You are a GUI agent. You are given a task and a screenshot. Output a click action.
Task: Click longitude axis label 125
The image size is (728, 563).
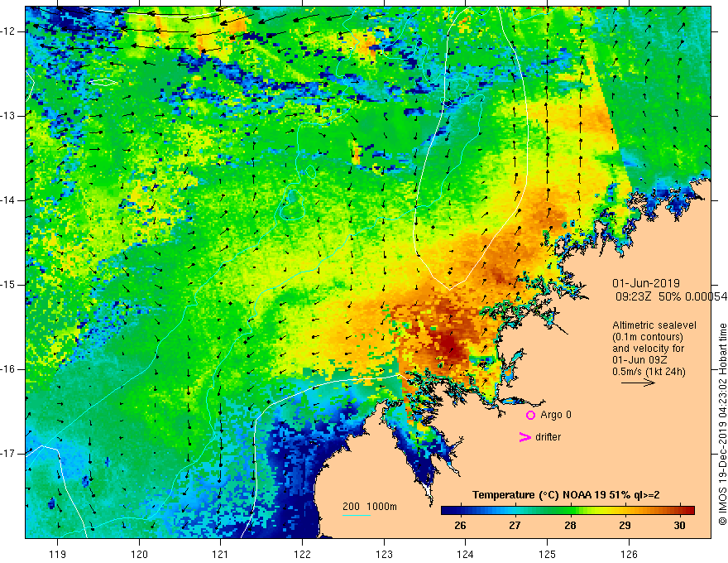(548, 554)
